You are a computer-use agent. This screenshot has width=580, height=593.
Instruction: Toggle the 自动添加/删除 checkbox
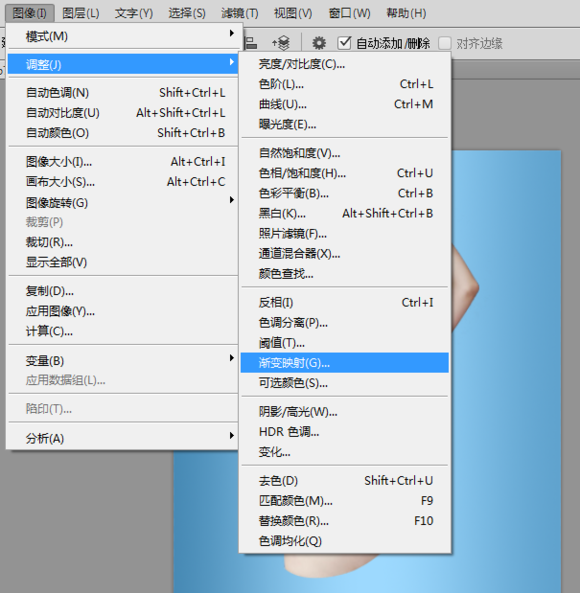point(344,43)
